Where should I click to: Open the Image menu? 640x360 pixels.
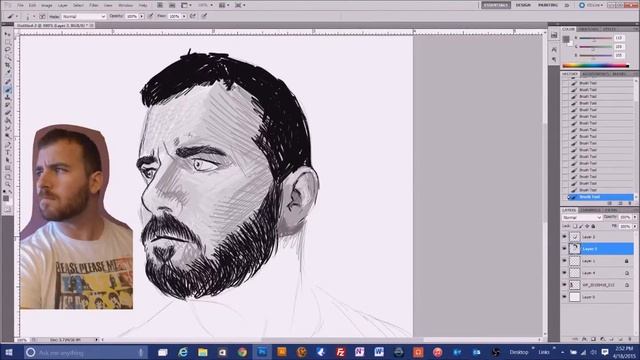point(47,6)
